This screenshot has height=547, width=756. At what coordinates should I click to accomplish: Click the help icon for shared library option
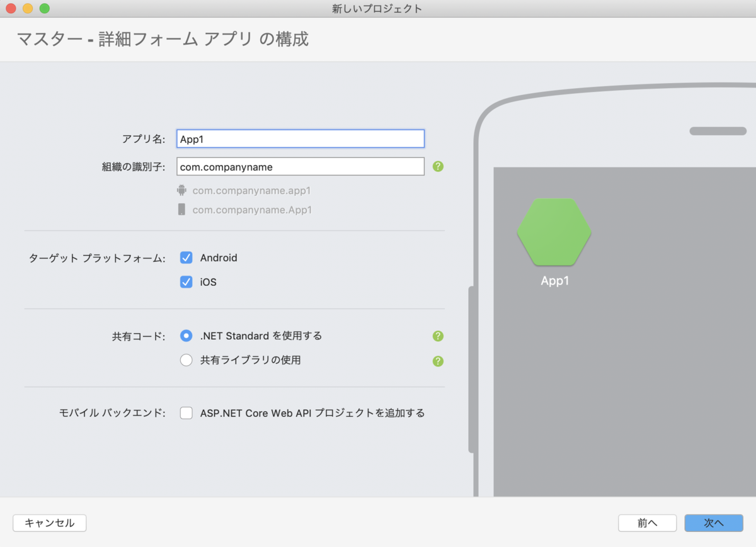(x=438, y=361)
